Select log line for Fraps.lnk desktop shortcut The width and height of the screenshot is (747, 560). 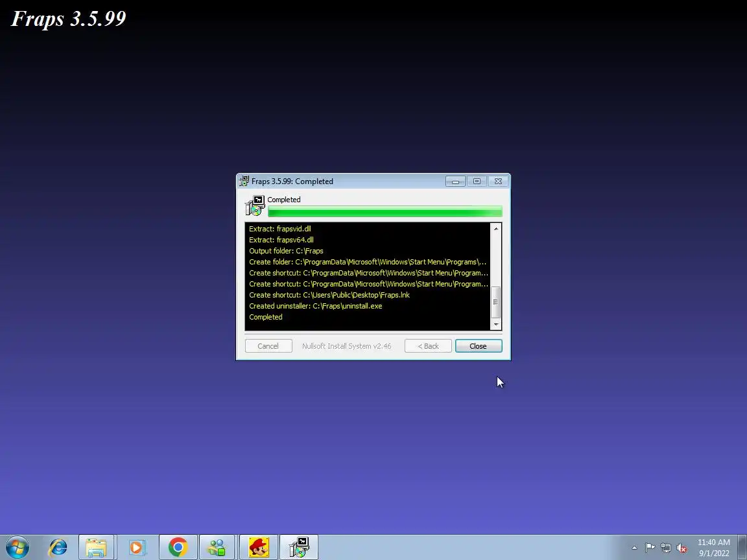tap(329, 295)
